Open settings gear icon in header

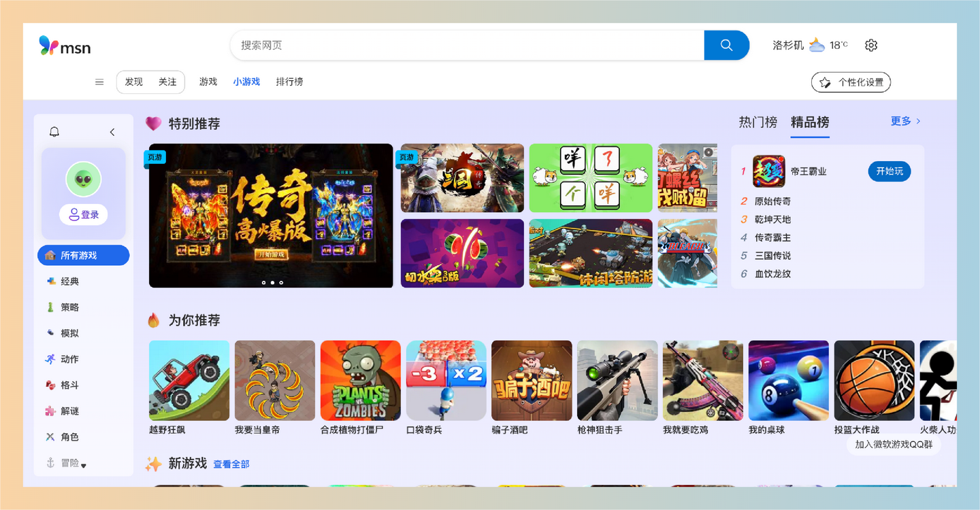click(x=871, y=45)
